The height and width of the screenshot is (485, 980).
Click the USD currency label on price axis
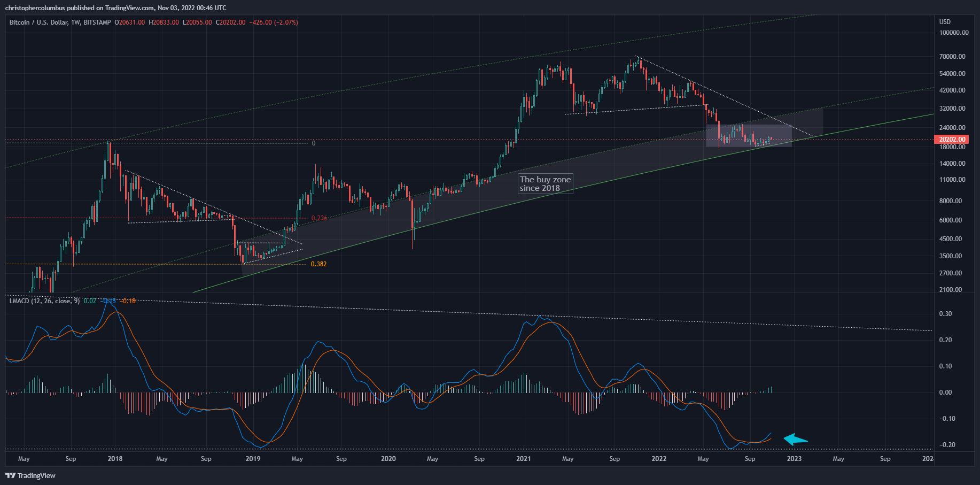pyautogui.click(x=945, y=22)
